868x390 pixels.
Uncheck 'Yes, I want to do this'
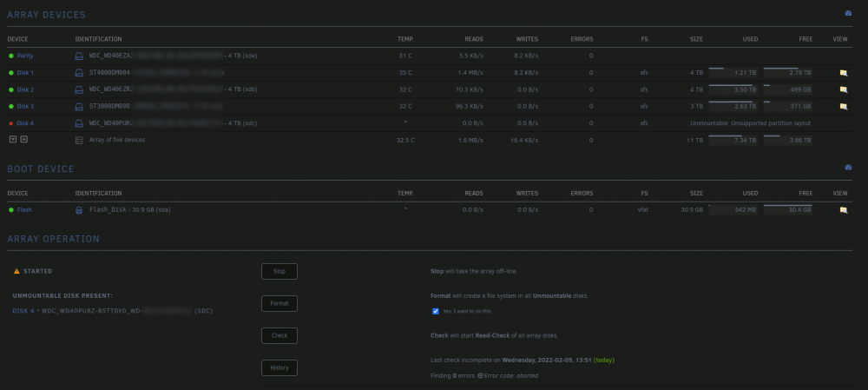(436, 311)
